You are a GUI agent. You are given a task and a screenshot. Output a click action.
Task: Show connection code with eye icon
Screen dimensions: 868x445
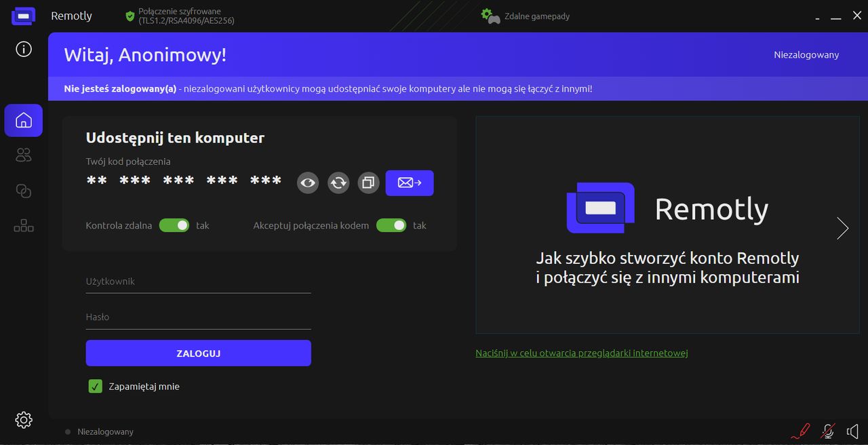click(308, 182)
